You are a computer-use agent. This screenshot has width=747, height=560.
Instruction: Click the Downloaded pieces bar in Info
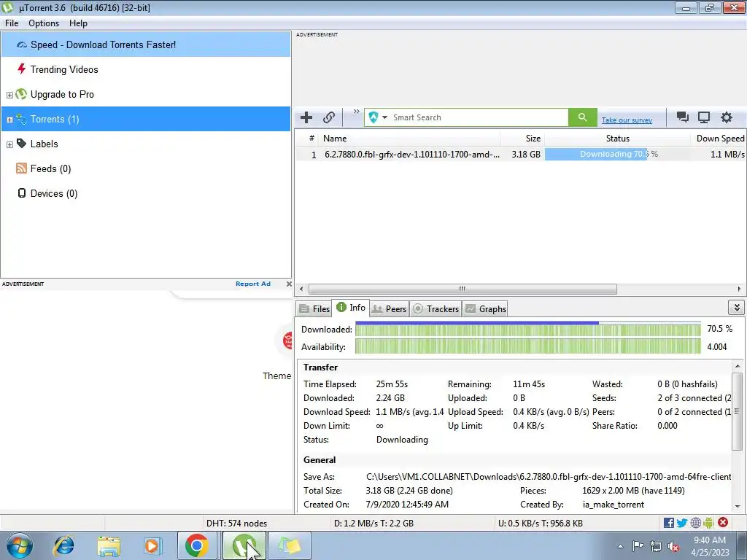528,329
